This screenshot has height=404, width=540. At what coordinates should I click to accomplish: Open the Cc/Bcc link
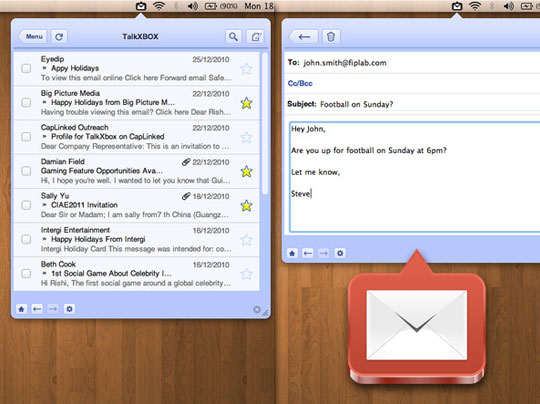tap(300, 83)
